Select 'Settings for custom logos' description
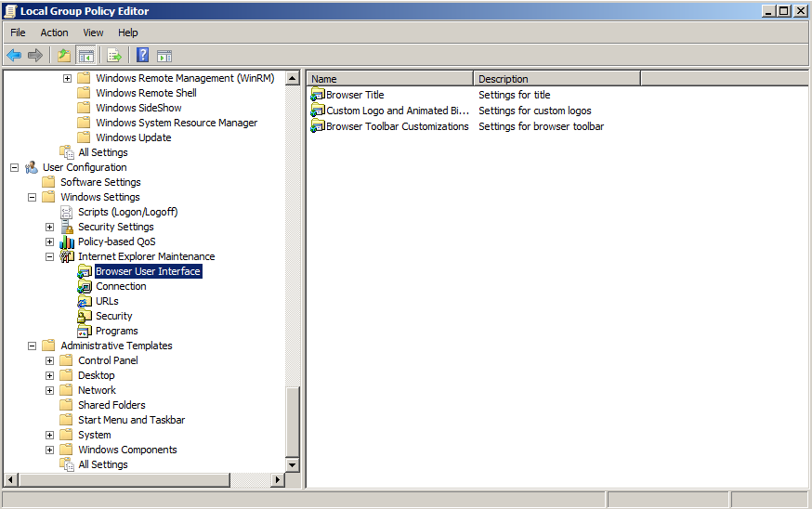The height and width of the screenshot is (509, 812). point(534,111)
